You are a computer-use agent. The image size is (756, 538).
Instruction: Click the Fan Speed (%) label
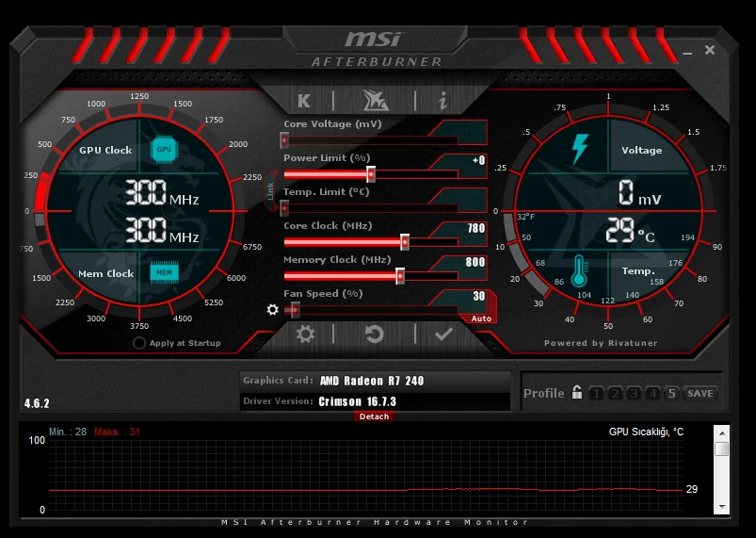[323, 293]
